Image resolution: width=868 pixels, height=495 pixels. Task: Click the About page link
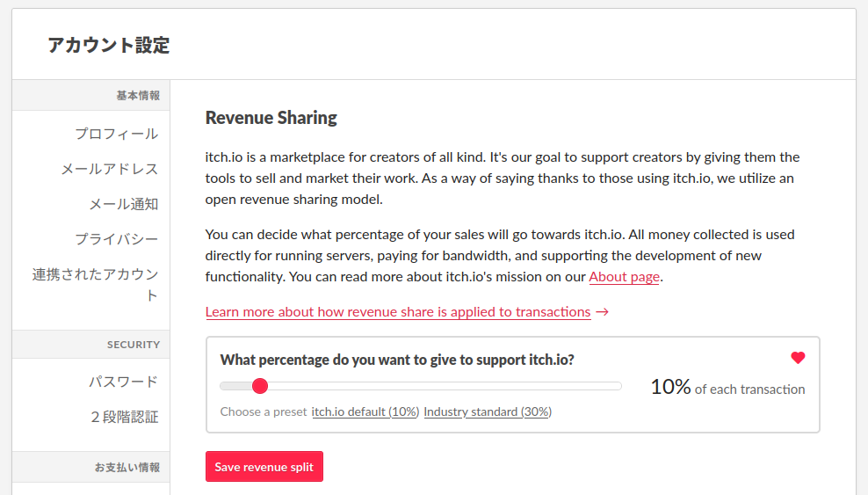click(624, 277)
